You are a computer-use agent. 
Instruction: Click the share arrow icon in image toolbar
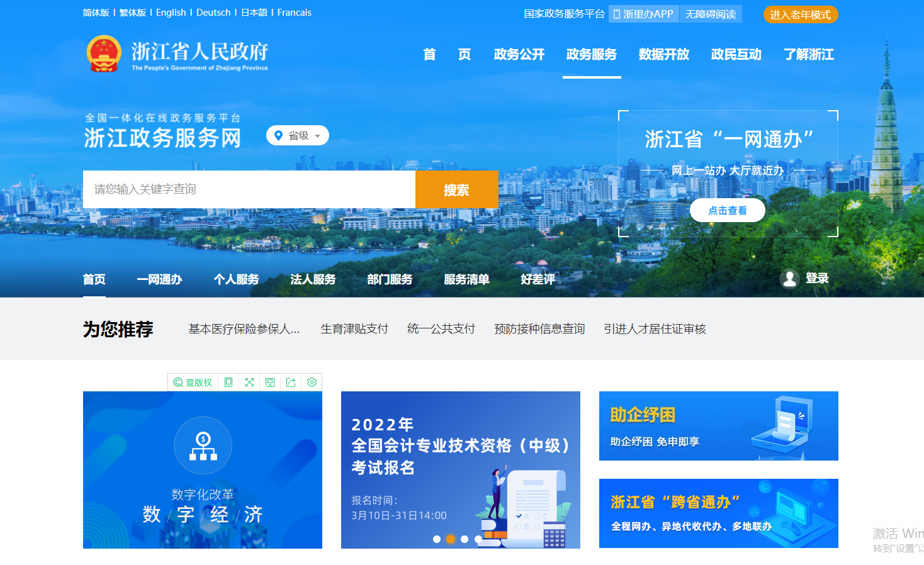291,383
